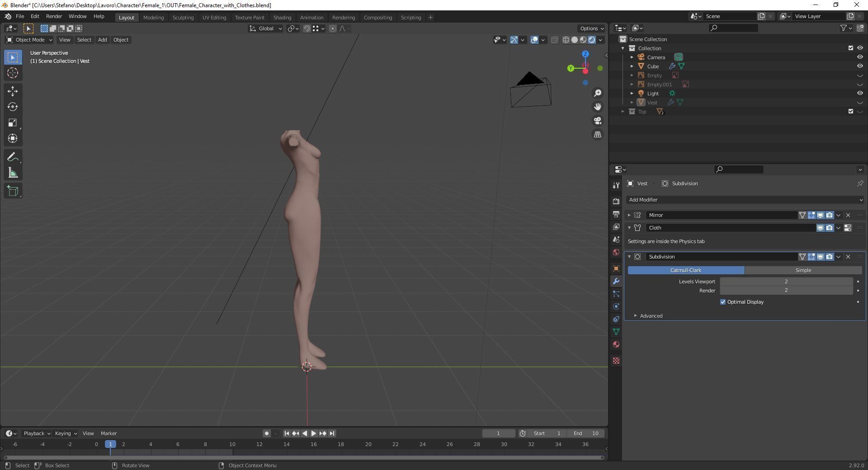Hide the Cube object in viewport
Viewport: 868px width, 470px height.
[x=860, y=66]
